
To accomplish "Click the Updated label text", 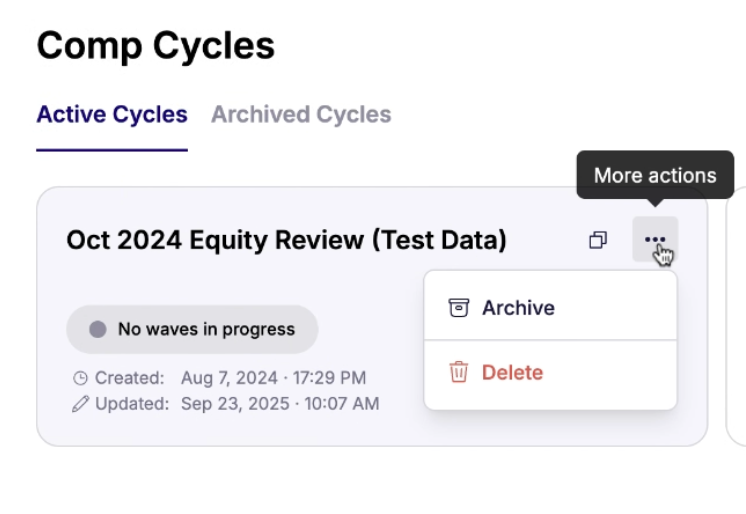I will point(132,404).
